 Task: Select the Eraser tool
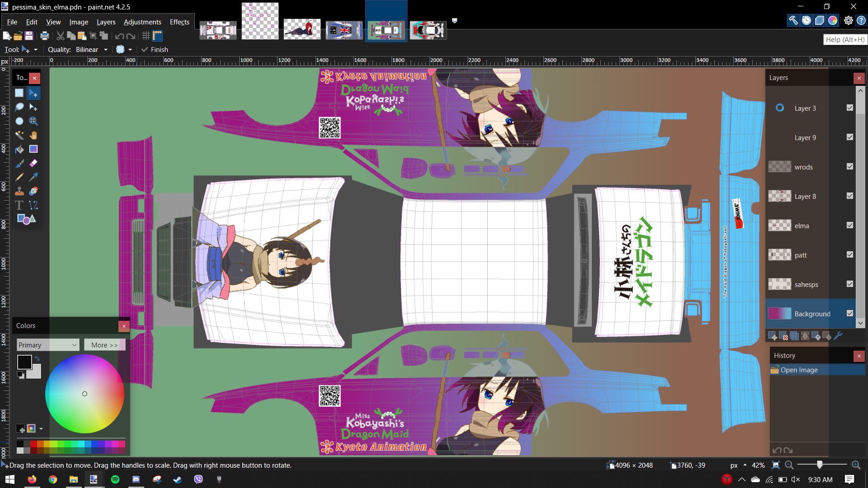[33, 163]
